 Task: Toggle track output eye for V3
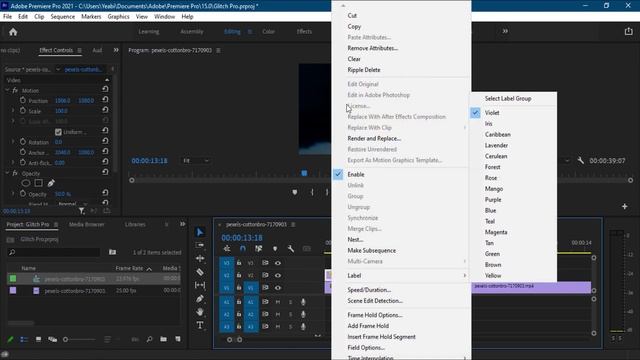pyautogui.click(x=278, y=263)
